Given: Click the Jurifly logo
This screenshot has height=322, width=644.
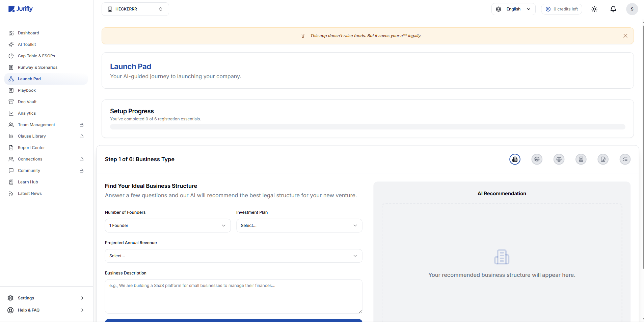Looking at the screenshot, I should pos(21,9).
